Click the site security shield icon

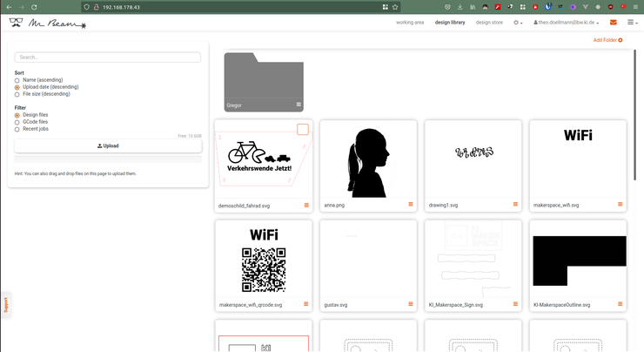click(86, 7)
